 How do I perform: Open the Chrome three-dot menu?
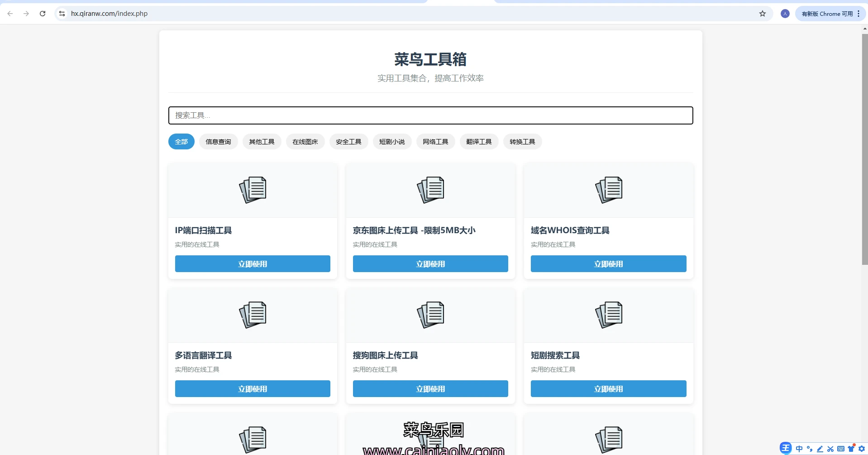[858, 14]
